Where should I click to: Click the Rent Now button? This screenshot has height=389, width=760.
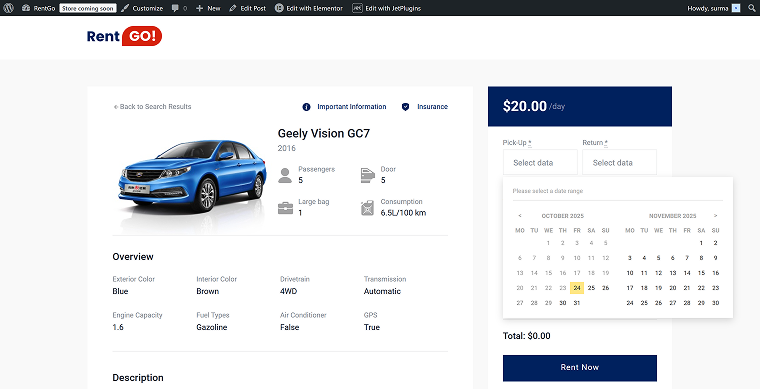(x=580, y=368)
